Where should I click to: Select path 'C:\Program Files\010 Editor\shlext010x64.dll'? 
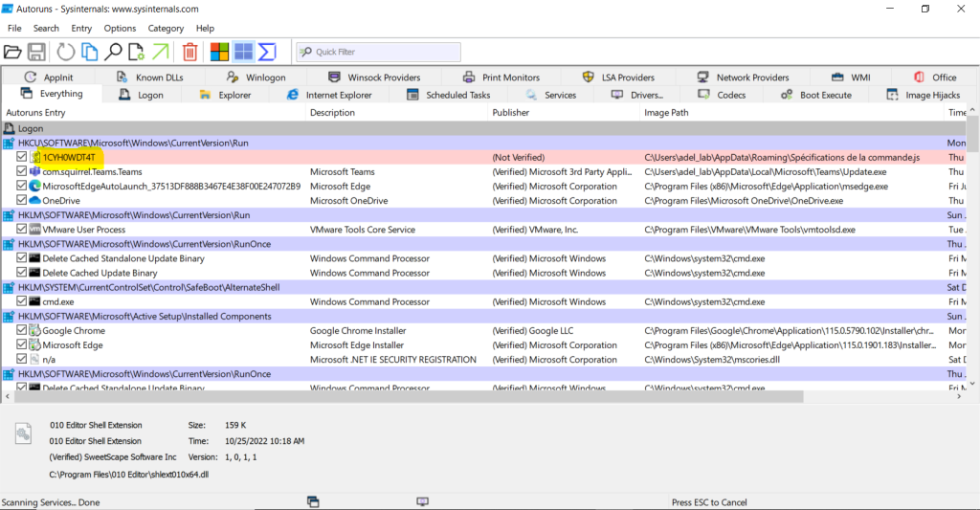pos(129,475)
